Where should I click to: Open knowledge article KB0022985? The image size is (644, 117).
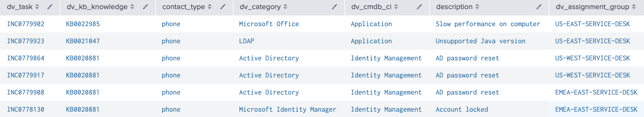[83, 24]
